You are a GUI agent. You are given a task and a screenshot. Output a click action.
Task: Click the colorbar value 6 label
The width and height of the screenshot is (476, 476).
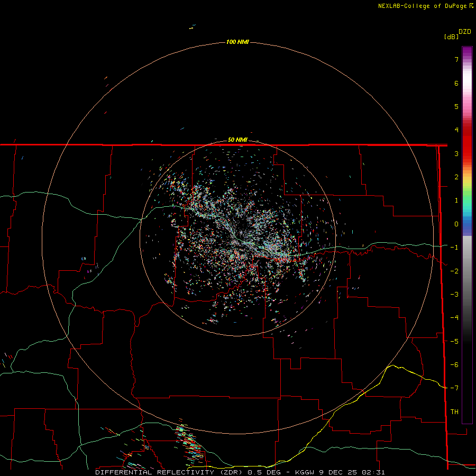[456, 84]
